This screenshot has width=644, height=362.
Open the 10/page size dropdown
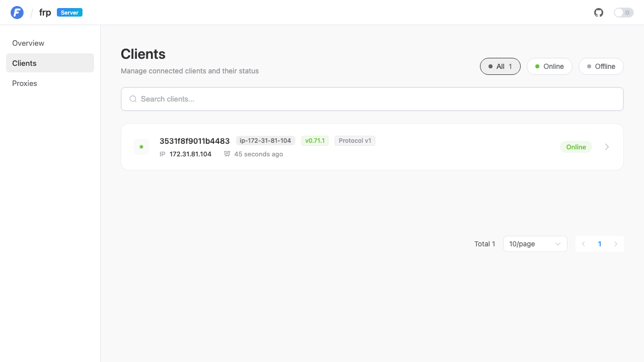pos(535,244)
